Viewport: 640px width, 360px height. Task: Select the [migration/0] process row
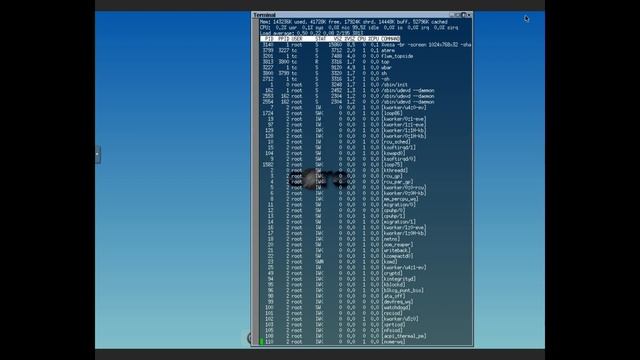pyautogui.click(x=365, y=205)
